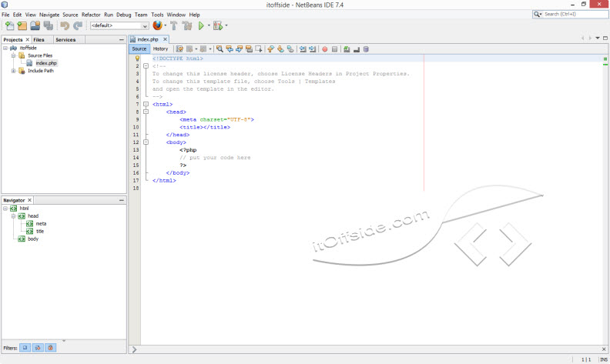Close the index.php editor tab
The image size is (610, 364).
click(x=165, y=39)
